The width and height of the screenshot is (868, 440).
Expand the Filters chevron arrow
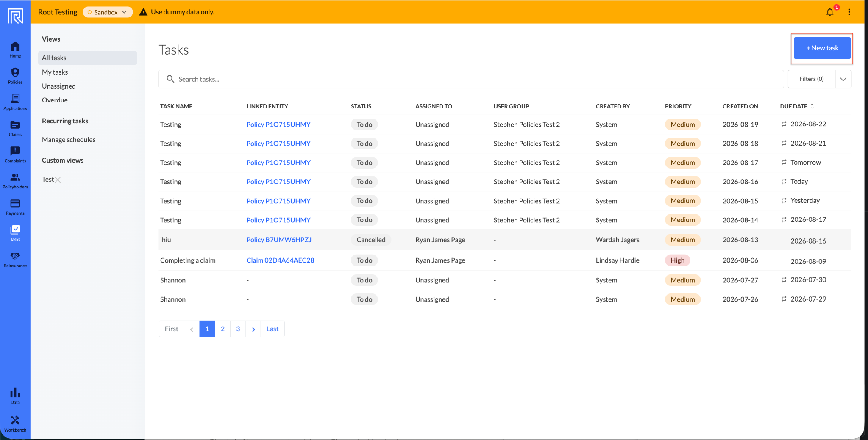click(x=843, y=79)
